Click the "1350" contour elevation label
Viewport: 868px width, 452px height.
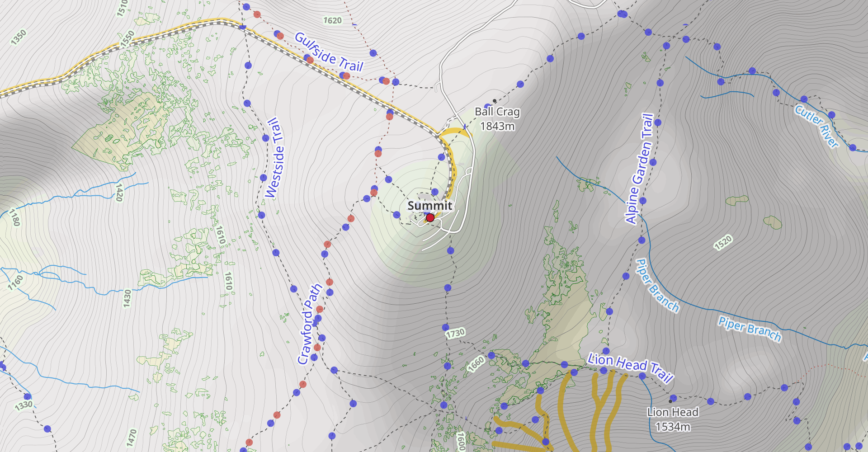pos(19,37)
